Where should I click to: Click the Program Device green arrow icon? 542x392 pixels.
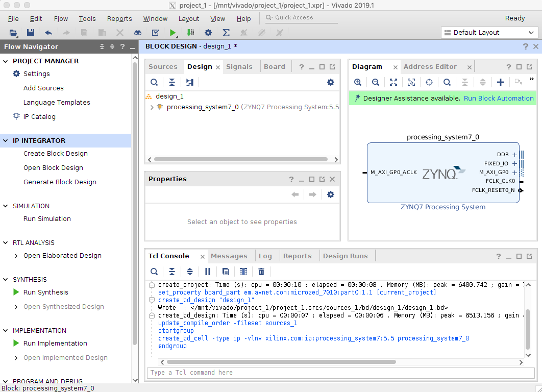tap(190, 33)
